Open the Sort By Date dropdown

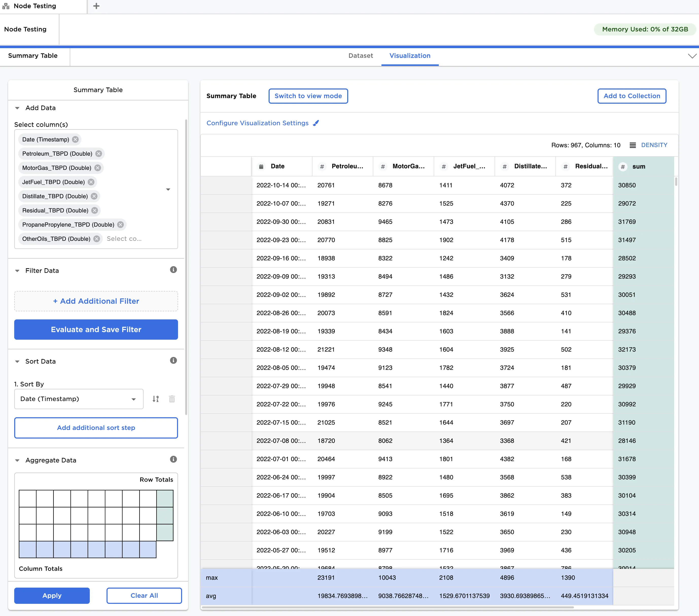point(79,399)
